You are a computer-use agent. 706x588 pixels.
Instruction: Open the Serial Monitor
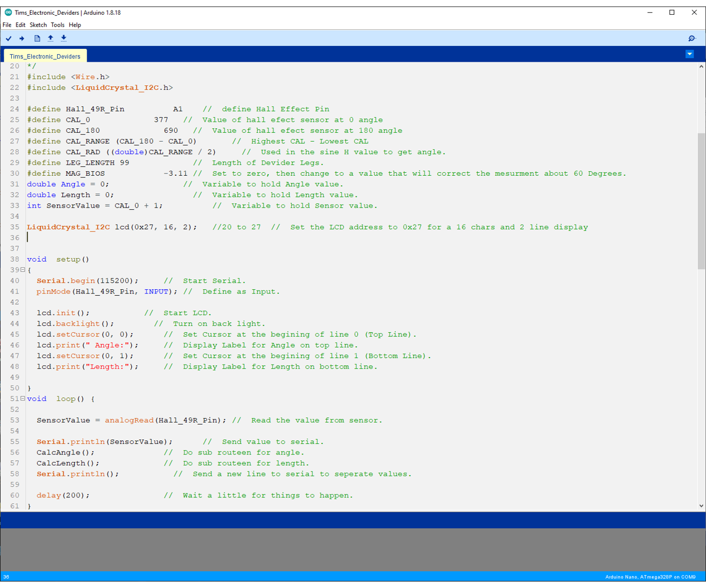tap(692, 38)
